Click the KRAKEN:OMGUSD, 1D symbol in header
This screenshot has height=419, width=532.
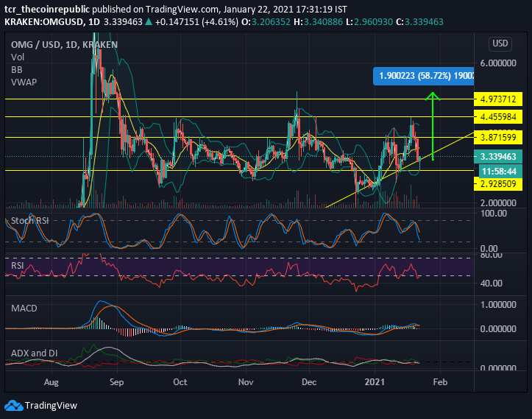[52, 22]
